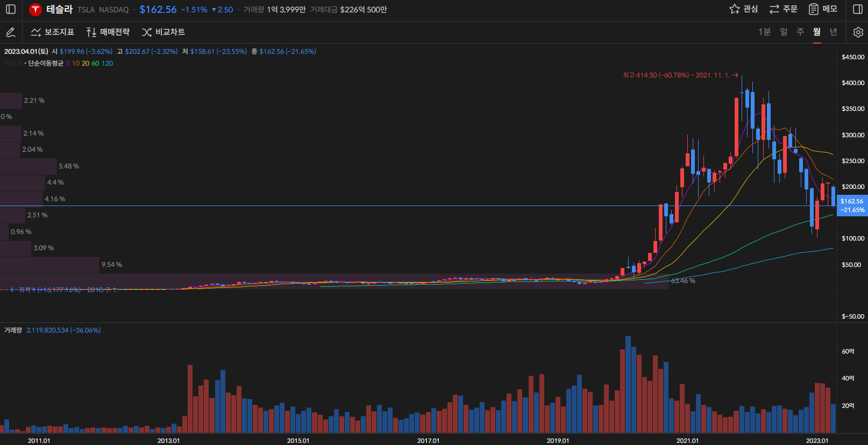This screenshot has width=868, height=445.
Task: Open the 메모 memo button
Action: [x=823, y=9]
